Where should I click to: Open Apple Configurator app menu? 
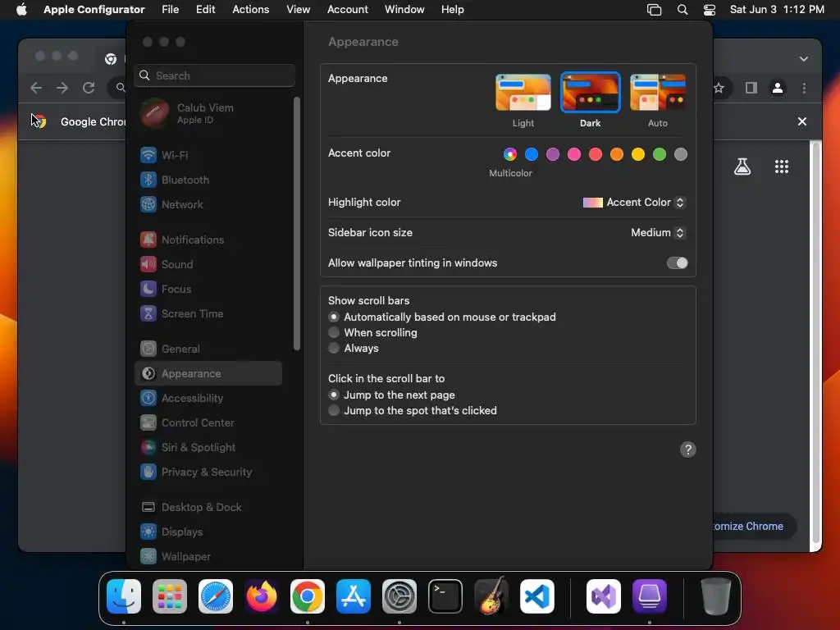[94, 10]
